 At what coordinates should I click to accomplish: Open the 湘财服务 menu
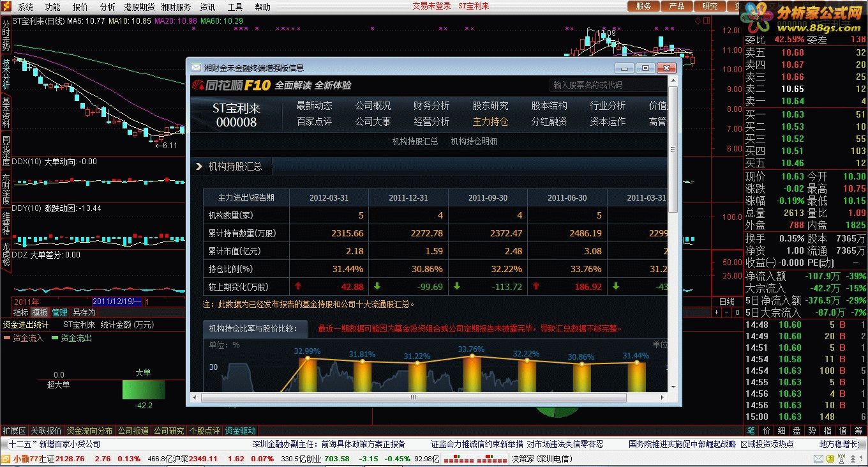point(176,7)
